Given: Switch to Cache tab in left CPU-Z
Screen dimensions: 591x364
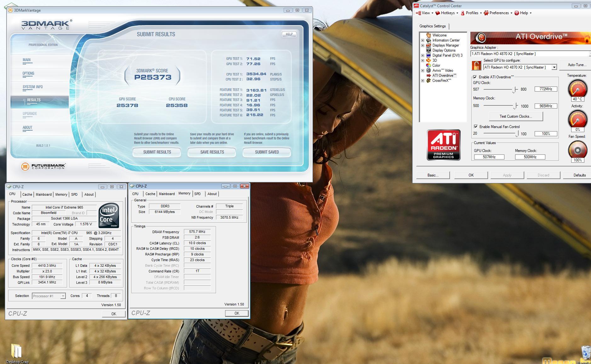Looking at the screenshot, I should tap(27, 194).
